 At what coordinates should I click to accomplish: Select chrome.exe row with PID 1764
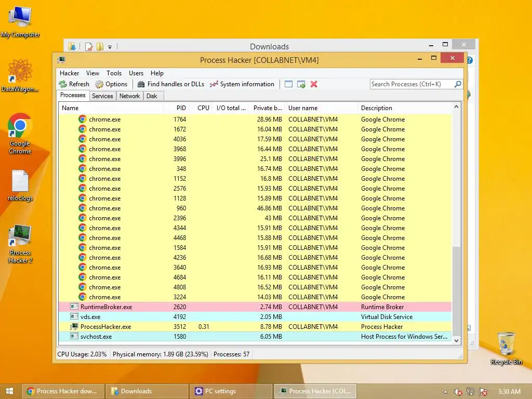pyautogui.click(x=255, y=119)
